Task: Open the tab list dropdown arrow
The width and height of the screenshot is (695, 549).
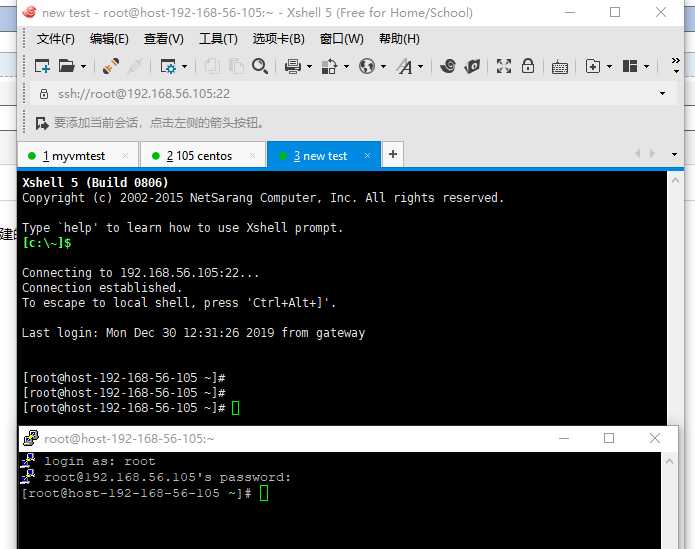Action: pos(674,154)
